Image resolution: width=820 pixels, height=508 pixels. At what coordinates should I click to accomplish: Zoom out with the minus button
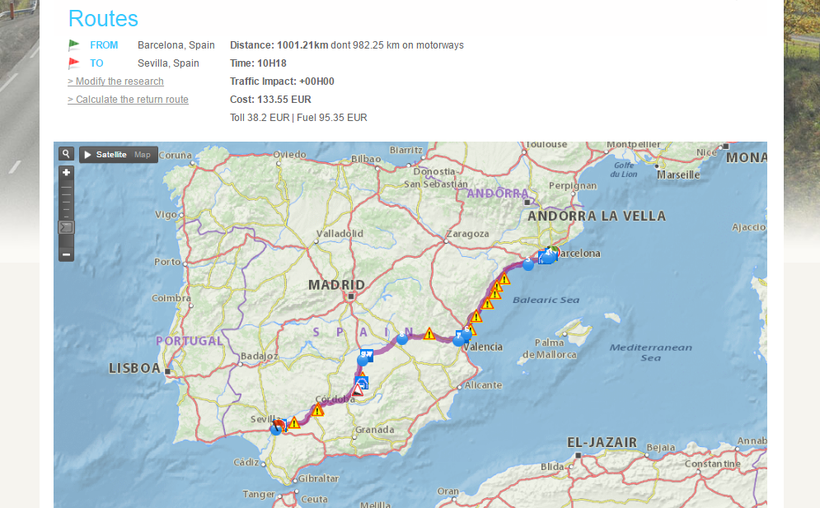[66, 254]
